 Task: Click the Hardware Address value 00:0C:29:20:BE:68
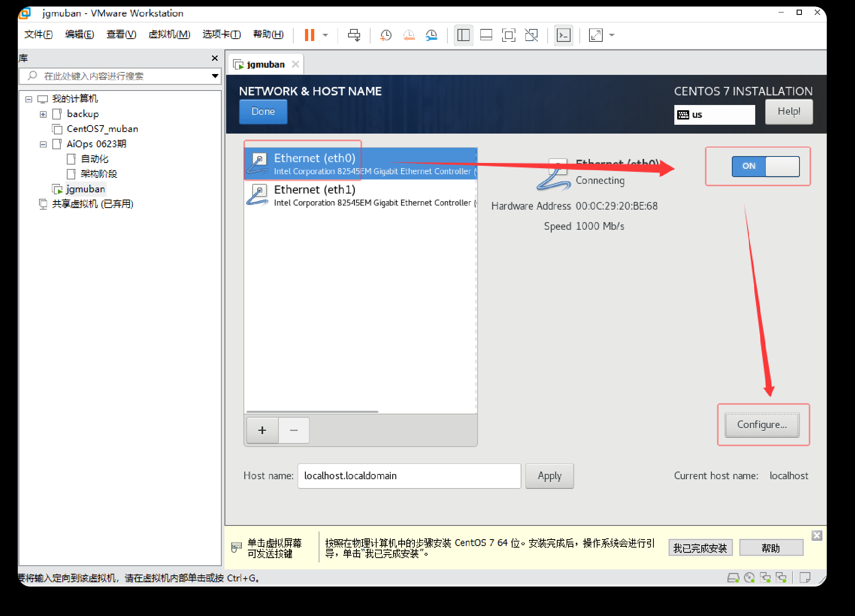click(617, 206)
